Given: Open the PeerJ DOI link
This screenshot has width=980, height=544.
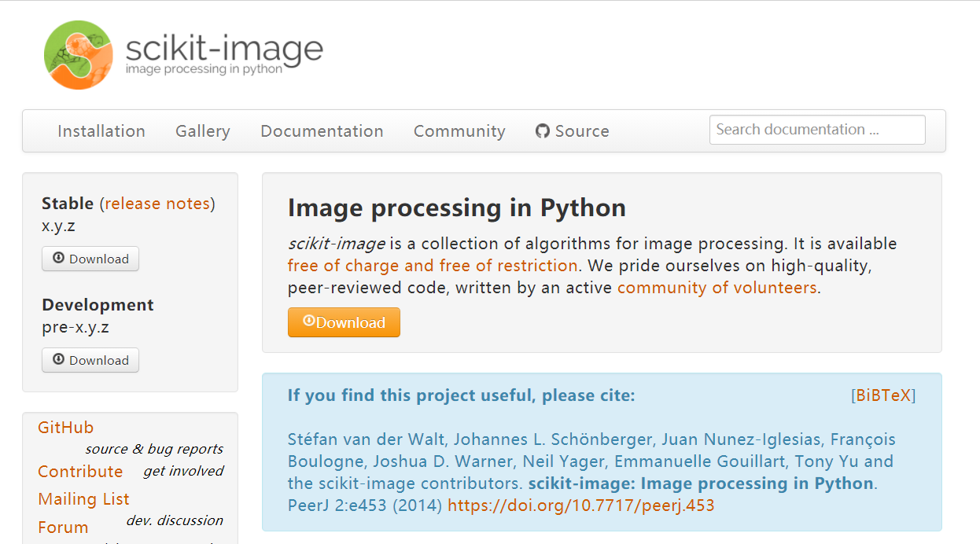Looking at the screenshot, I should click(580, 505).
